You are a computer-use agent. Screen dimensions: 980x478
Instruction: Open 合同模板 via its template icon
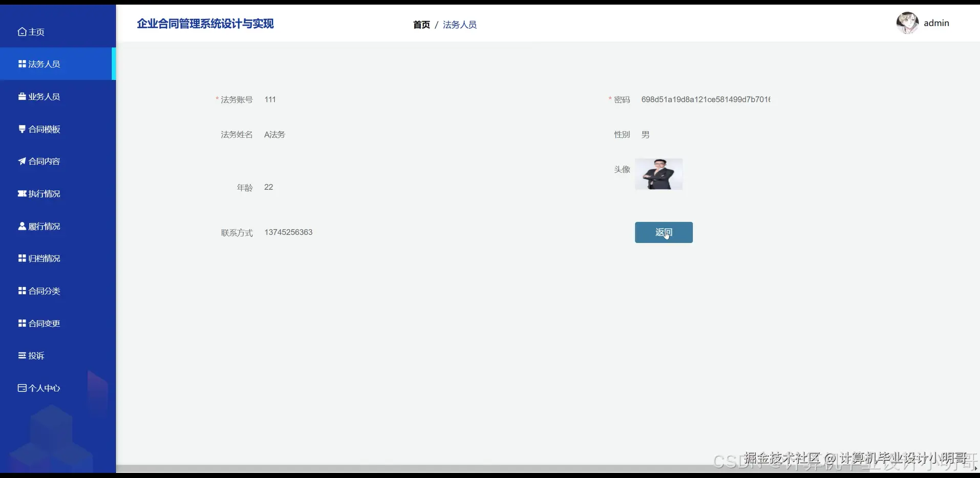pyautogui.click(x=21, y=128)
